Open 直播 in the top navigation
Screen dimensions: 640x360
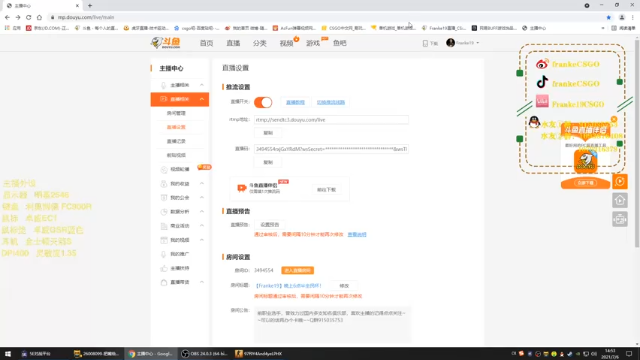tap(233, 43)
